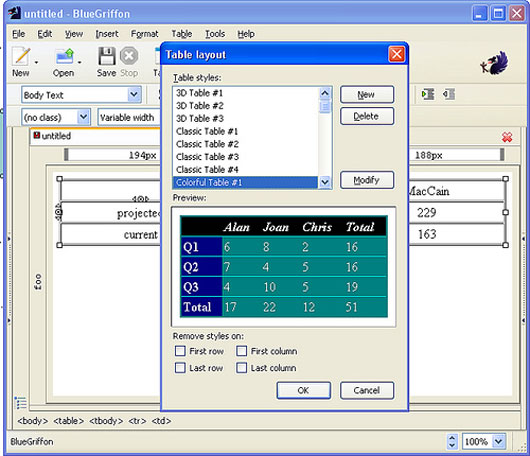
Task: Open the Format menu
Action: tap(144, 34)
